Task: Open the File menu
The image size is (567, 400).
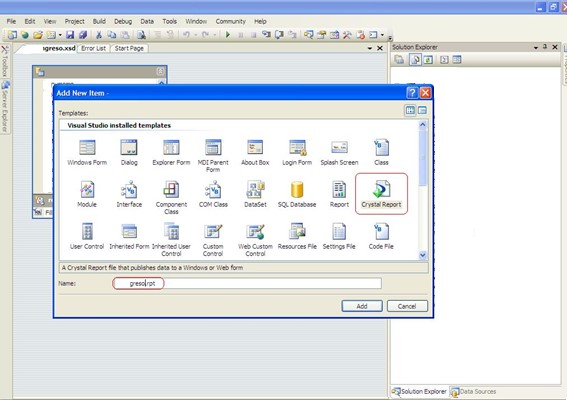Action: [x=11, y=21]
